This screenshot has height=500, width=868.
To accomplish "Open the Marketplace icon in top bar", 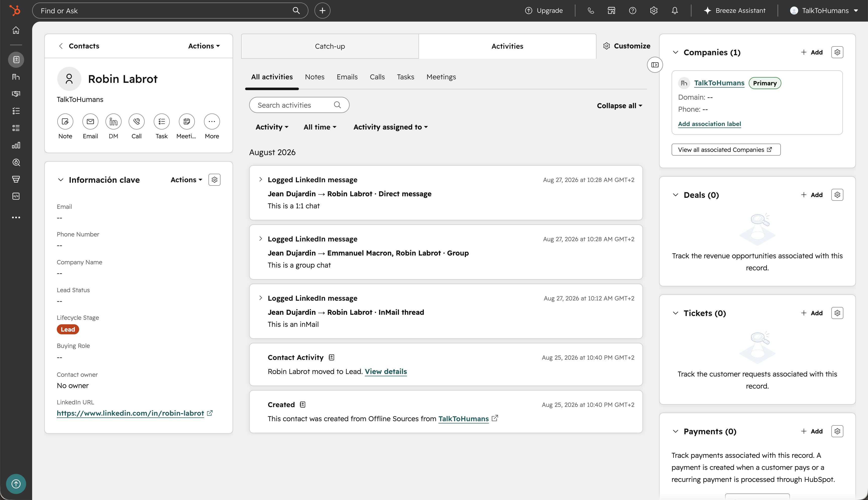I will (612, 11).
